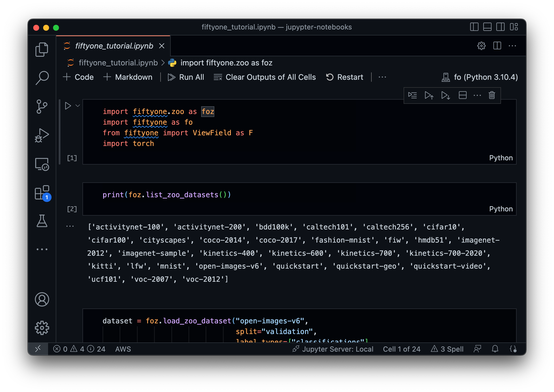This screenshot has height=392, width=554.
Task: Restart the notebook kernel
Action: [345, 77]
